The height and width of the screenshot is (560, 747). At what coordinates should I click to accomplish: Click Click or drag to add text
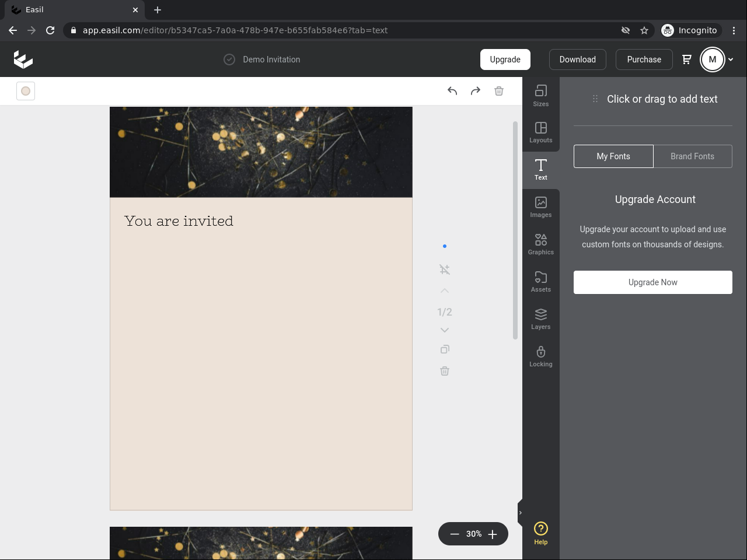pyautogui.click(x=662, y=99)
